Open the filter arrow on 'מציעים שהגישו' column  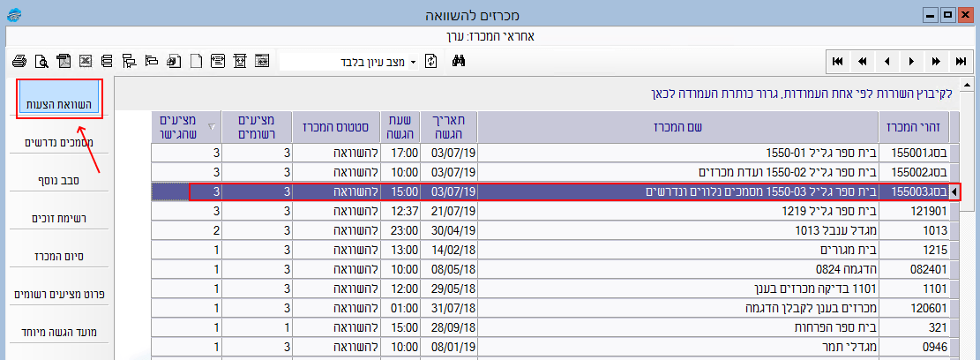point(211,127)
